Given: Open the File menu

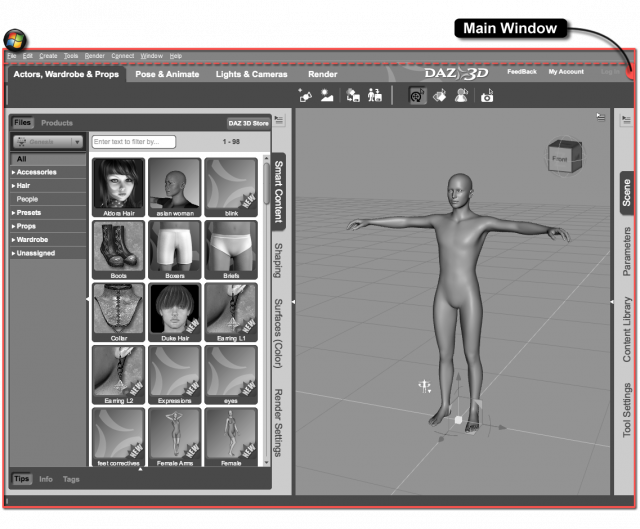Looking at the screenshot, I should 11,56.
